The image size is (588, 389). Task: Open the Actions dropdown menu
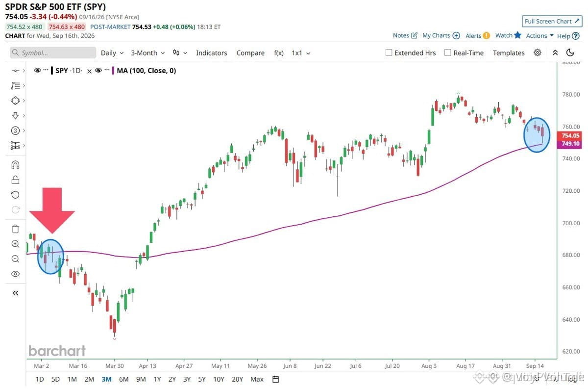click(x=539, y=35)
